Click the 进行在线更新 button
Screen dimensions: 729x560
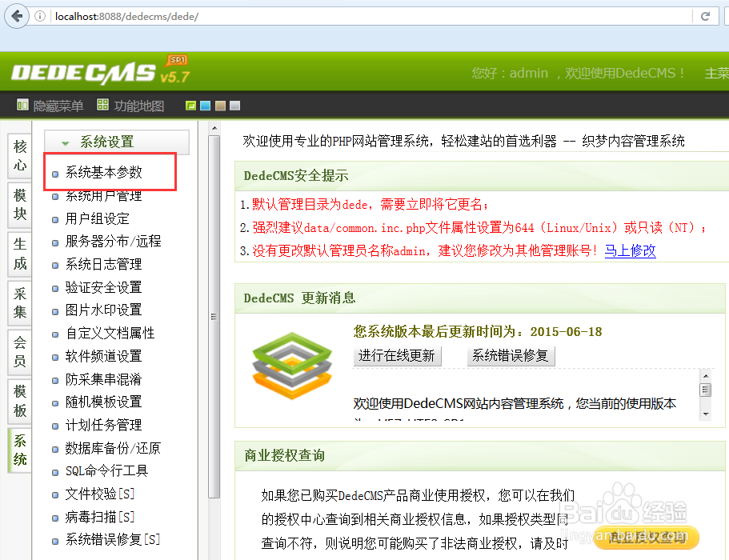click(x=397, y=356)
